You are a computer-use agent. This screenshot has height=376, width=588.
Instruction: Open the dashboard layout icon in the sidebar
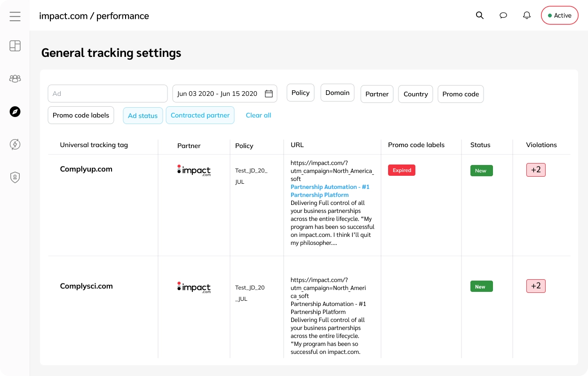(15, 46)
